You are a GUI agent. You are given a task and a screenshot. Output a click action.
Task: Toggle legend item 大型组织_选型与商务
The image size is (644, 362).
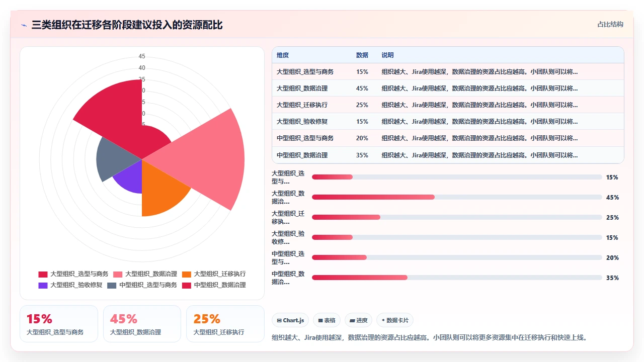(73, 274)
